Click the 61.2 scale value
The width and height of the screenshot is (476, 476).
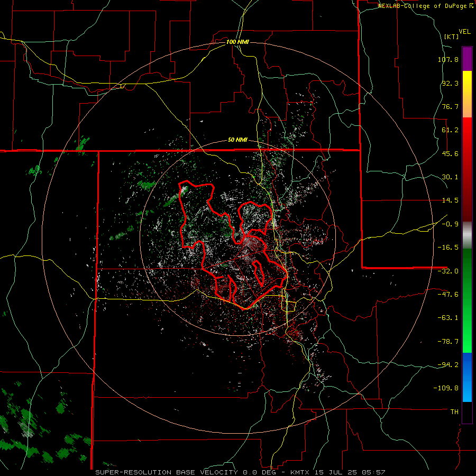click(450, 130)
